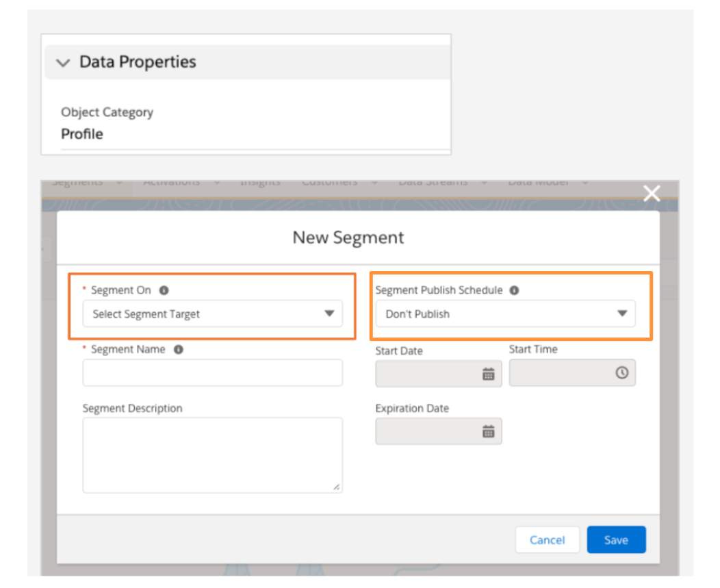Open the Segment On target dropdown
Image resolution: width=720 pixels, height=588 pixels.
213,314
